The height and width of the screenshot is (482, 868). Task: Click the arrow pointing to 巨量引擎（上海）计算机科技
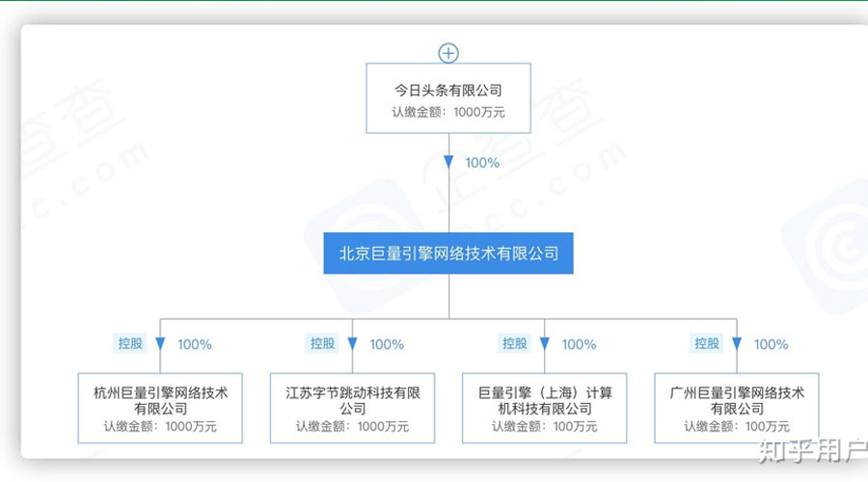[x=544, y=344]
